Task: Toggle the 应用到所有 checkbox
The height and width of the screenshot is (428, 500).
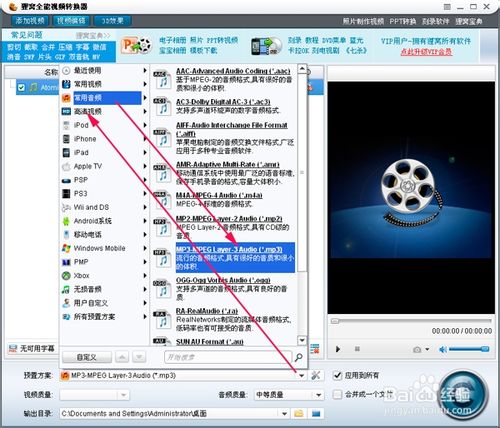Action: (337, 376)
